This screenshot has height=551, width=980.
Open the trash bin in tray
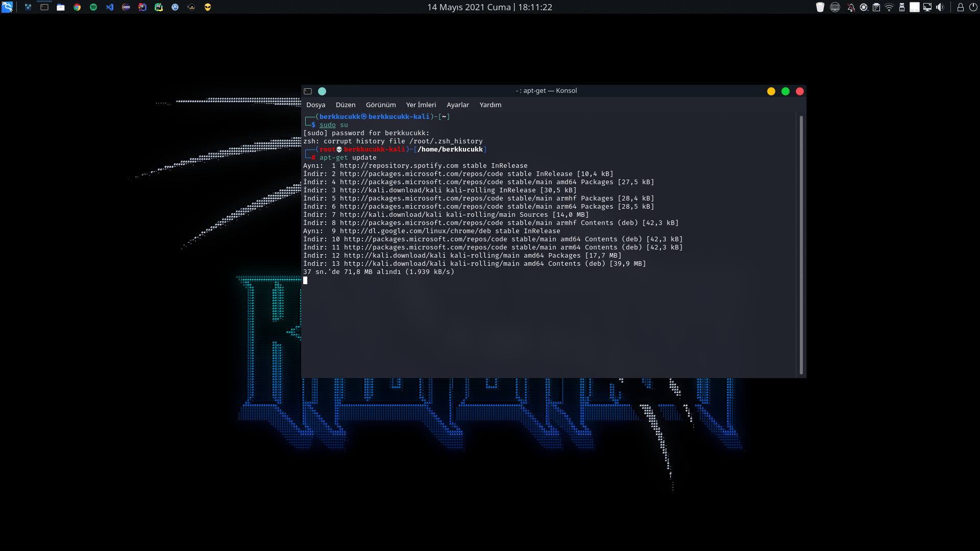(820, 7)
